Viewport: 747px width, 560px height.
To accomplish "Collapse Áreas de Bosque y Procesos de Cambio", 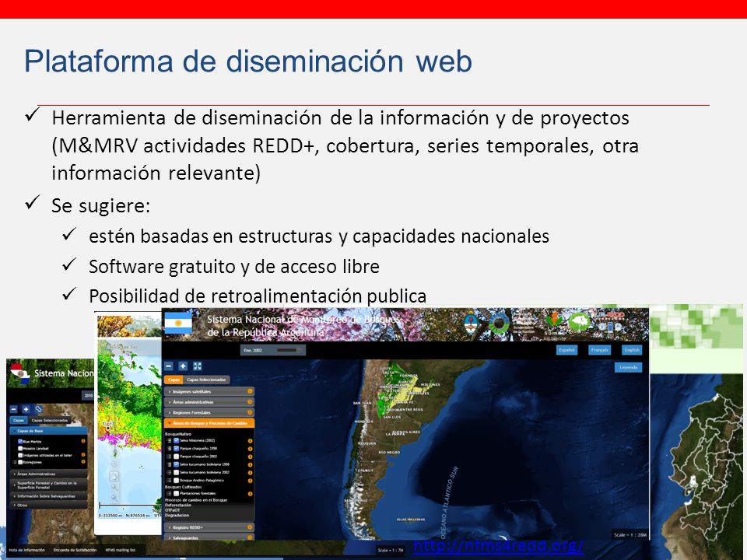I will (209, 423).
